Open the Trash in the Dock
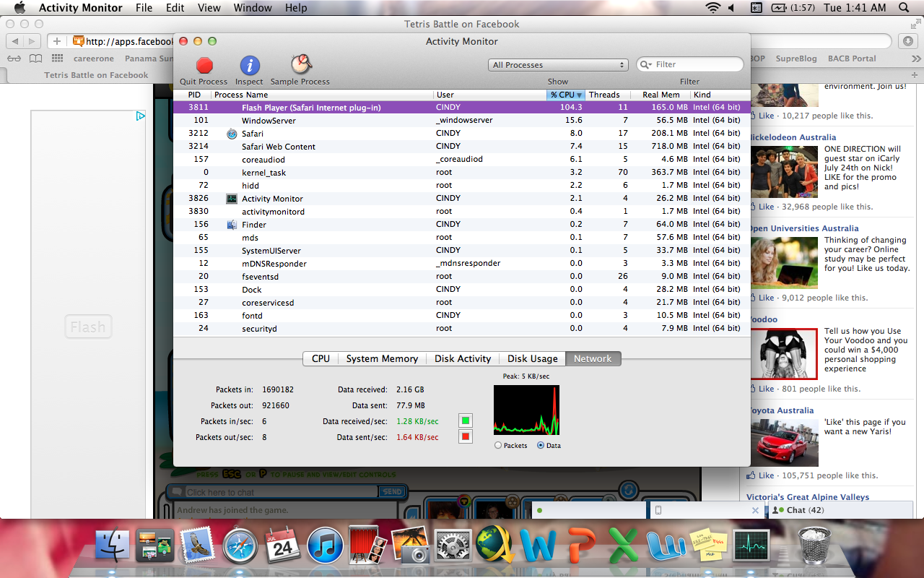The image size is (924, 578). point(814,545)
